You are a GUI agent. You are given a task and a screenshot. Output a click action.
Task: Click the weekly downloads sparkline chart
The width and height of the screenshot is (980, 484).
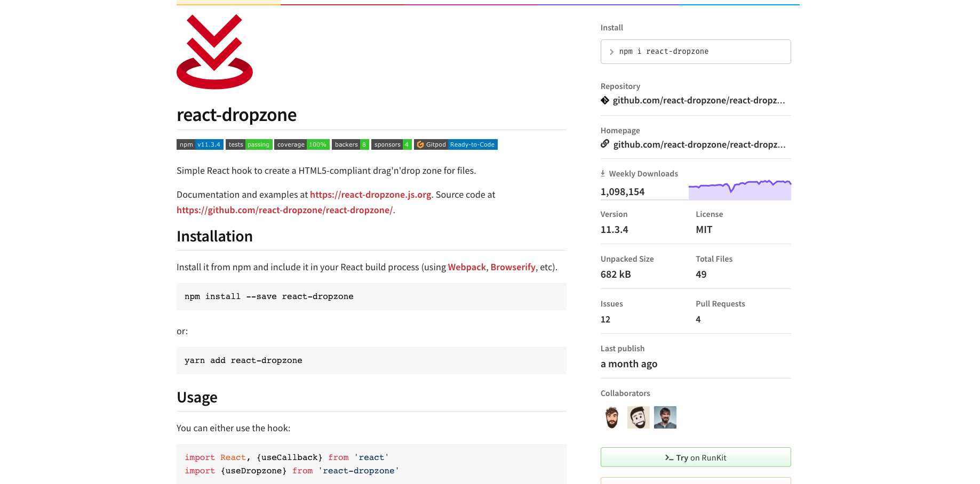740,190
